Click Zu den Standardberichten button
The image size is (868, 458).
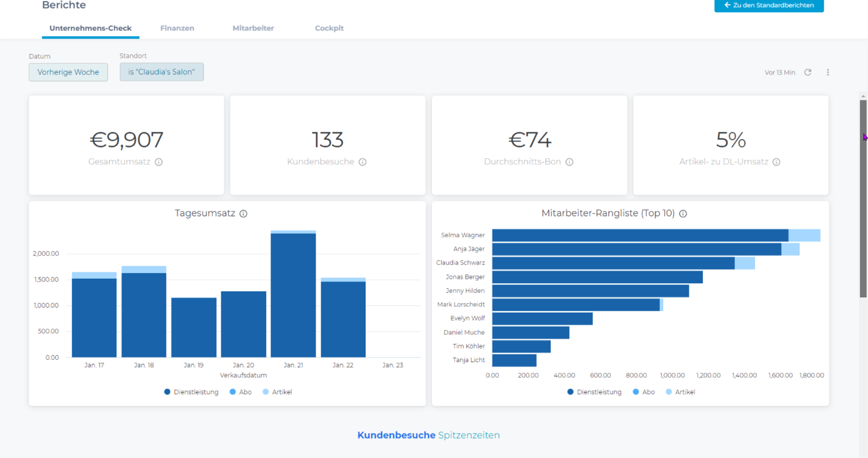(x=769, y=5)
